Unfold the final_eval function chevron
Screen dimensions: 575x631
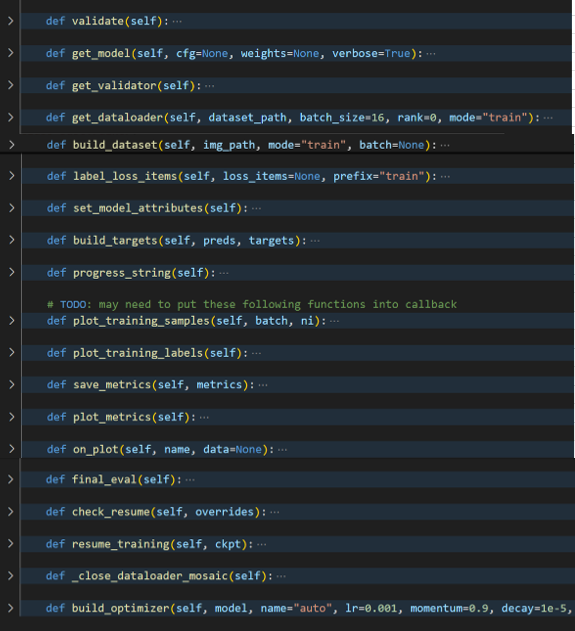pyautogui.click(x=11, y=479)
